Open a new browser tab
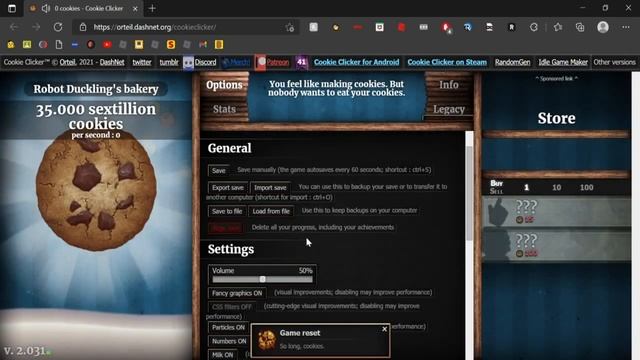 click(152, 8)
